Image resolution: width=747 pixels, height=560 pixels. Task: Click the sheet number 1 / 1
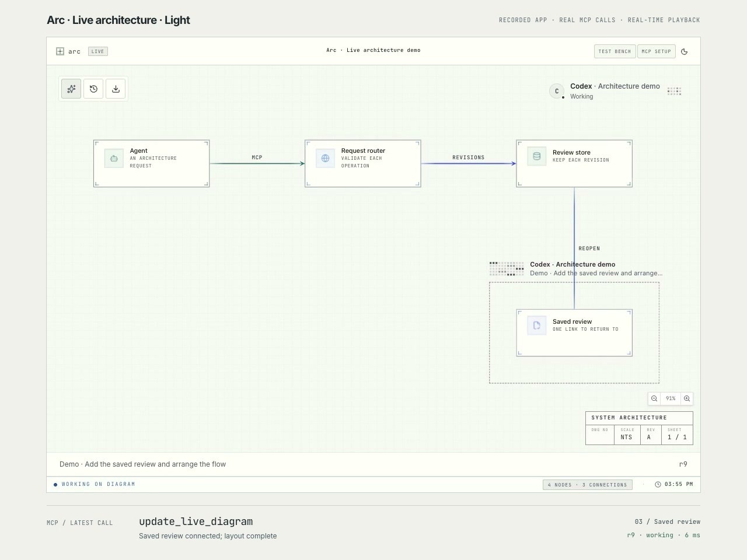[x=677, y=437]
